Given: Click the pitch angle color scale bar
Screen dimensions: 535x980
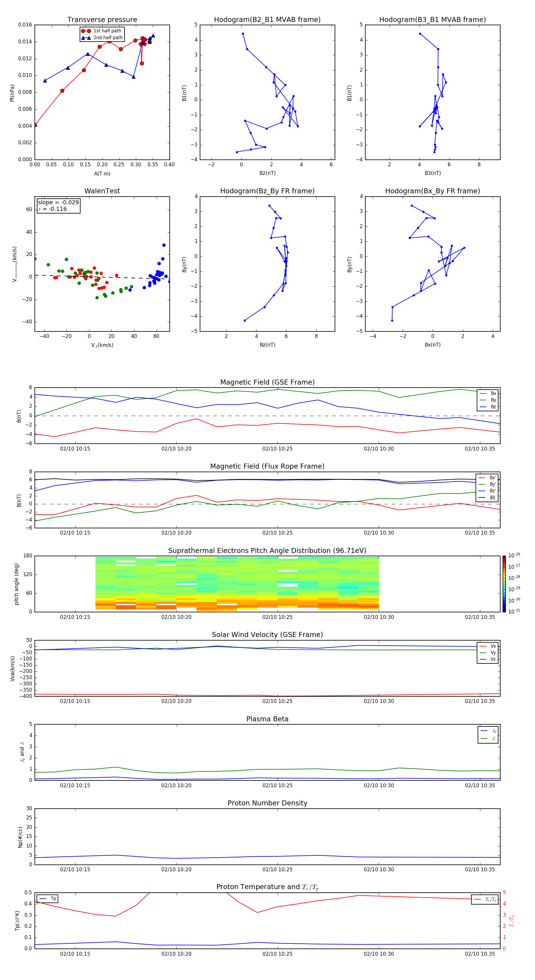Looking at the screenshot, I should (x=504, y=584).
